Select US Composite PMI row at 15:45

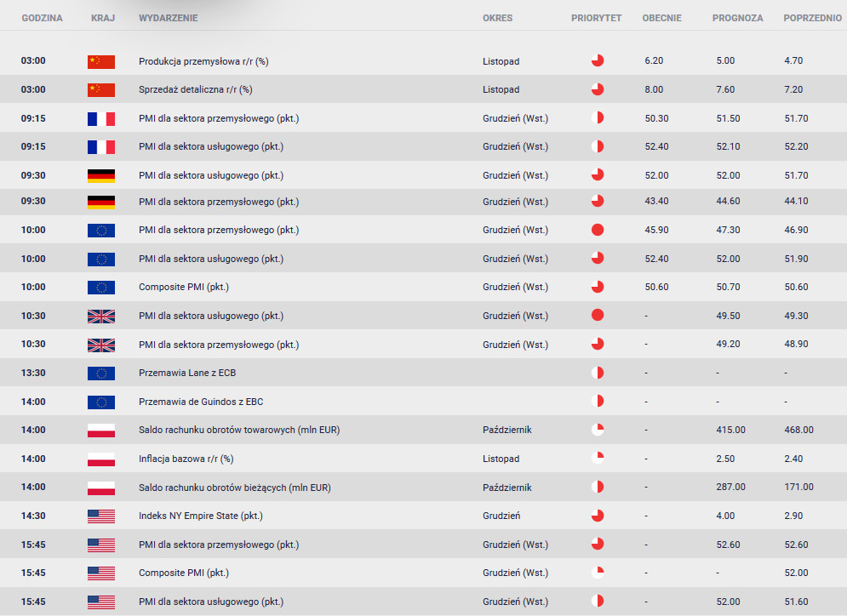[x=424, y=573]
